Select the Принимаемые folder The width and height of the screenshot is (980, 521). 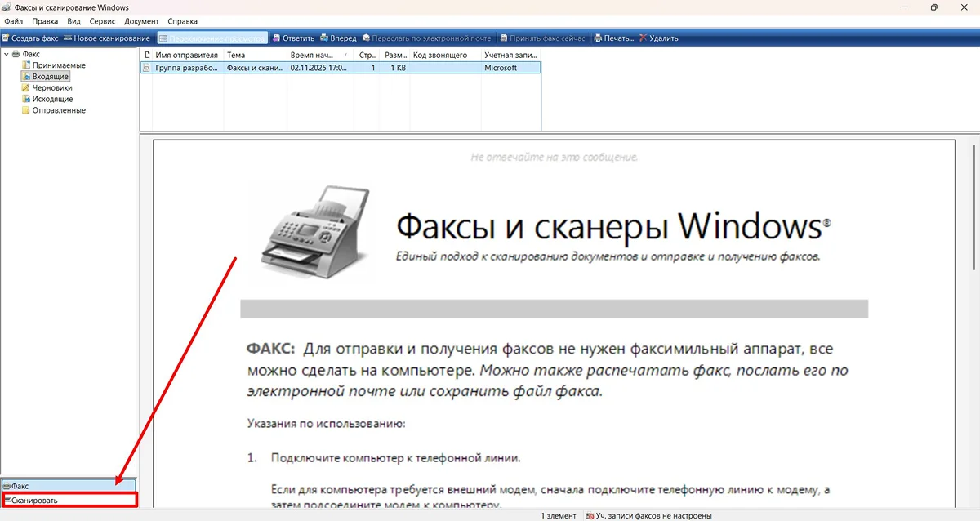tap(58, 65)
